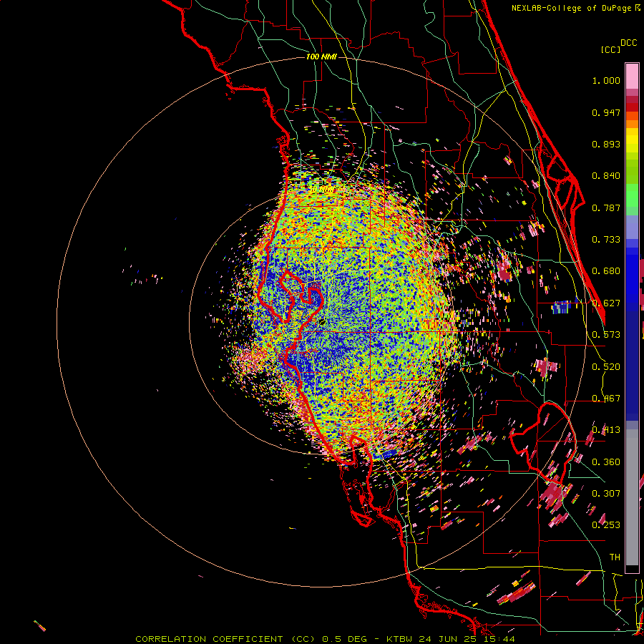The width and height of the screenshot is (644, 644).
Task: Click the 50 NMI range ring label
Action: pos(321,190)
